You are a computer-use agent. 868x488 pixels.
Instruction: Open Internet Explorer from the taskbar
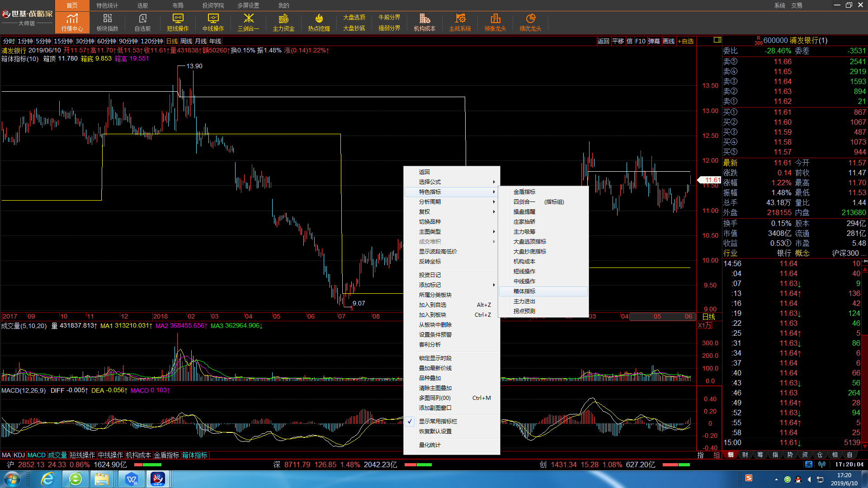47,479
